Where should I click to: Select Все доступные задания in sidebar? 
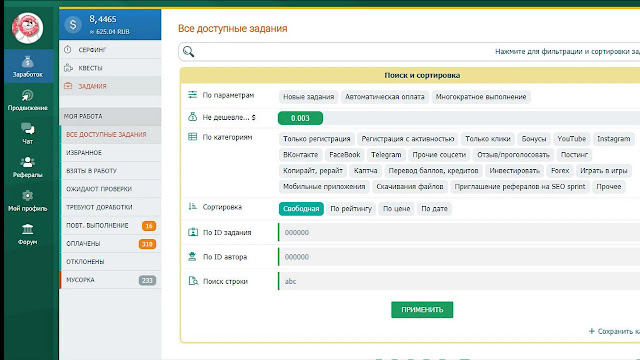pos(110,134)
